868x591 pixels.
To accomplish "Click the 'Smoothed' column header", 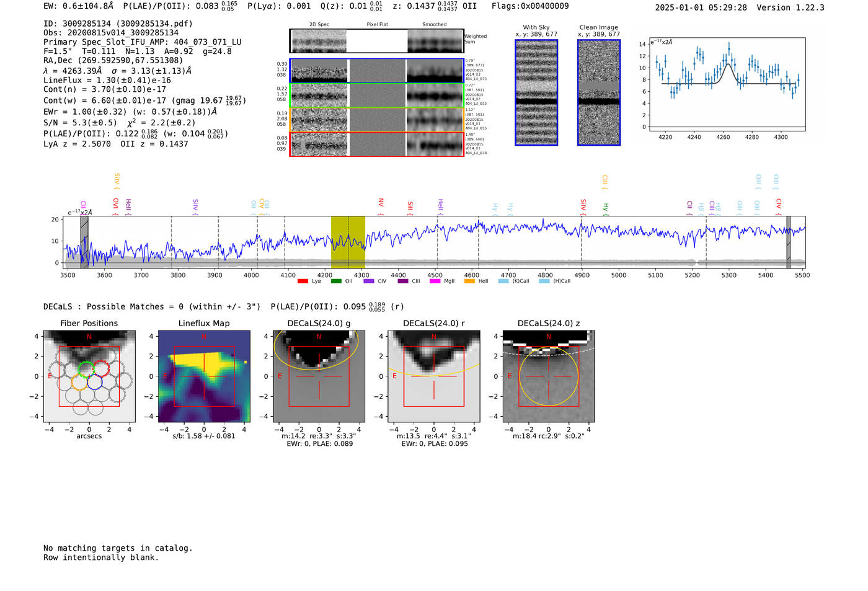I will 434,24.
